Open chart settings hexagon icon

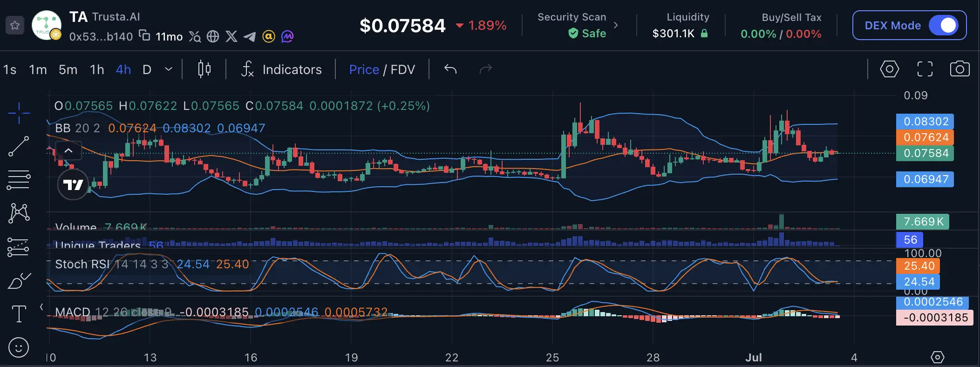click(x=889, y=69)
